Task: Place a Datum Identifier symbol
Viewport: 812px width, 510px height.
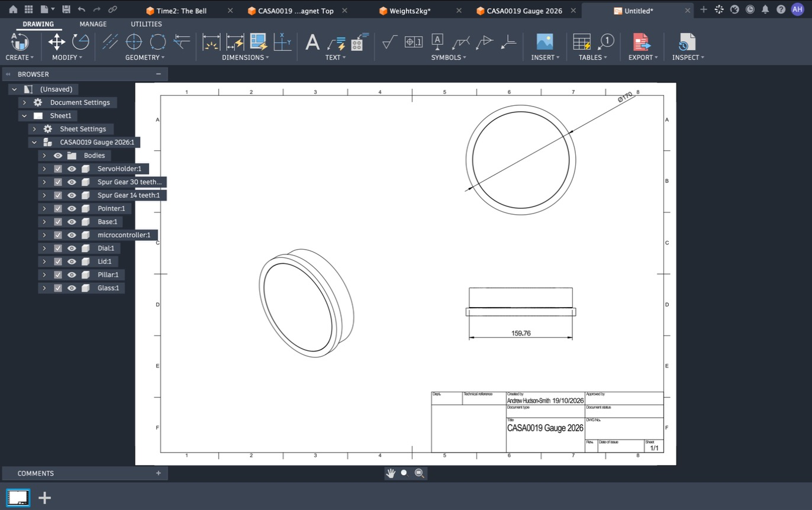Action: [x=437, y=41]
